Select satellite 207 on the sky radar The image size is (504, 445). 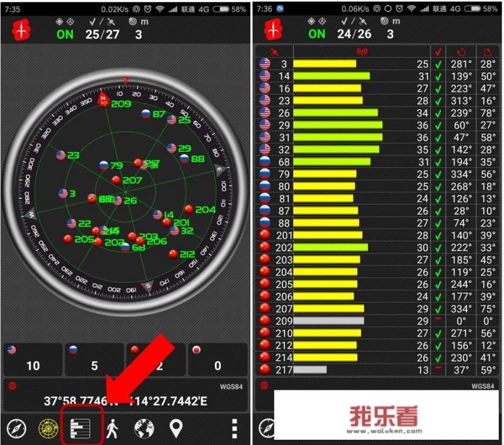(116, 180)
